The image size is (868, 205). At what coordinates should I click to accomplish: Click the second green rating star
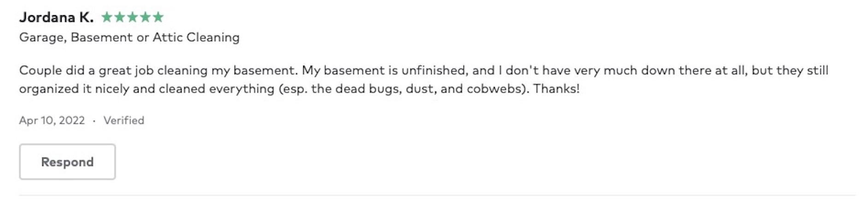click(x=119, y=18)
